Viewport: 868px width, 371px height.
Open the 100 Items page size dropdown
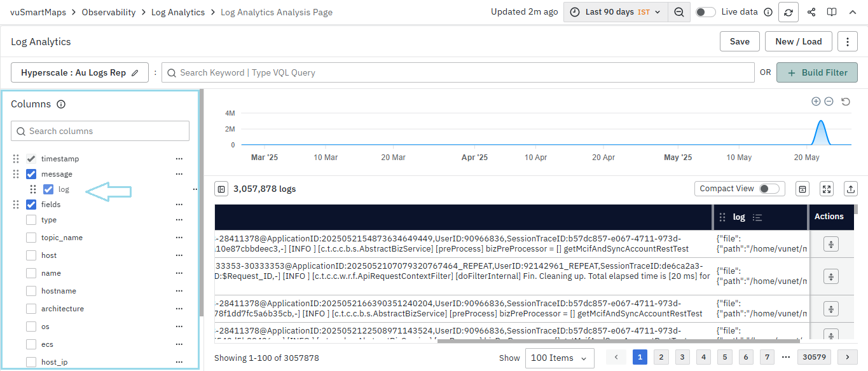point(560,358)
